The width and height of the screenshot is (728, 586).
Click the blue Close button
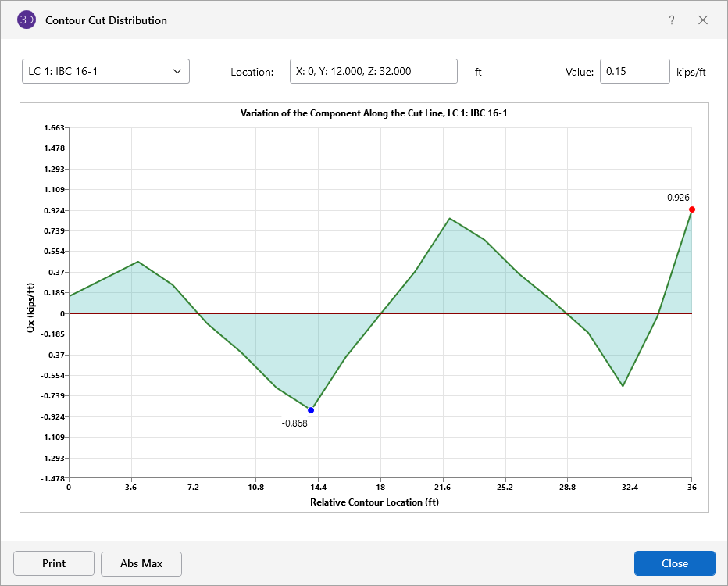674,563
